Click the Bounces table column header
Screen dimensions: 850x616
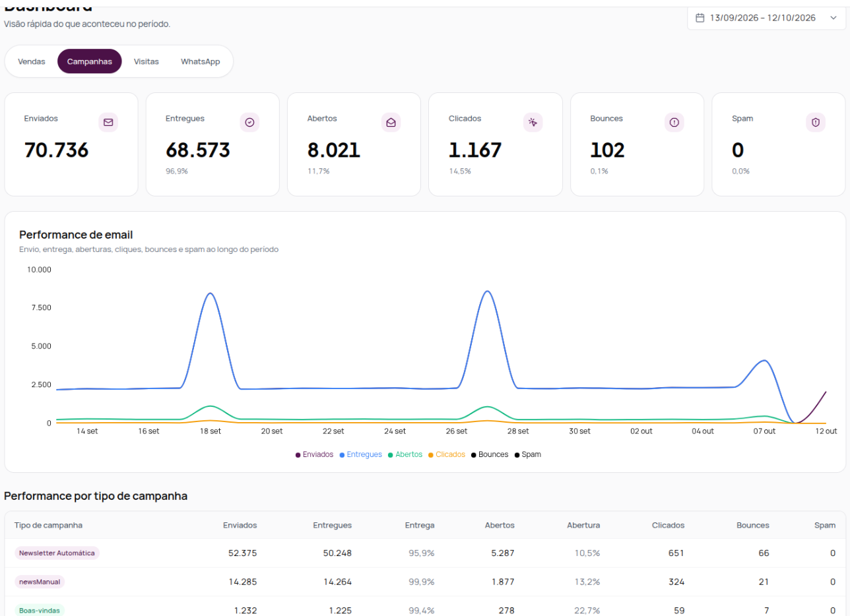(x=753, y=525)
